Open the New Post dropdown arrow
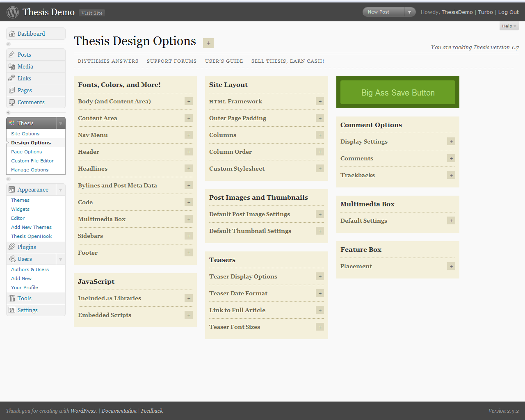525x420 pixels. [x=409, y=12]
